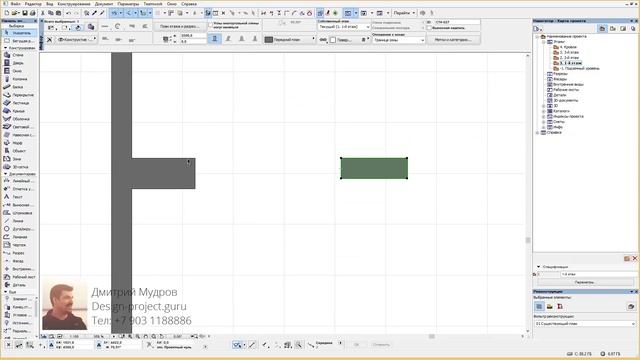This screenshot has height=360, width=640.
Task: Click the green rectangular column on canvas
Action: coord(374,168)
